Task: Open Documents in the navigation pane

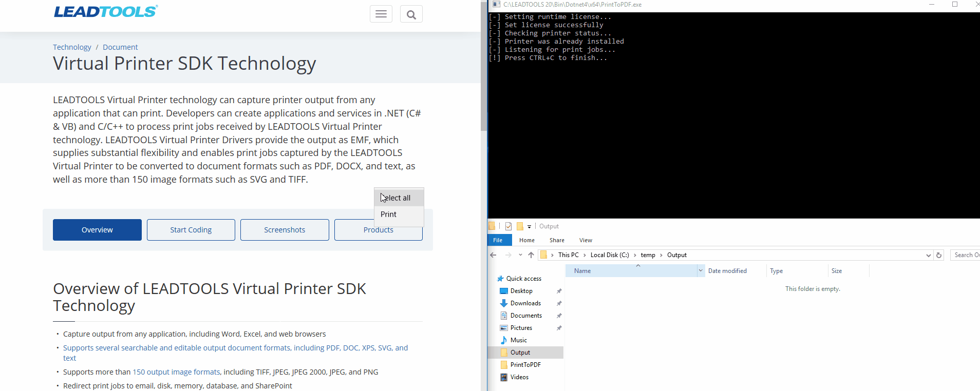Action: [526, 316]
